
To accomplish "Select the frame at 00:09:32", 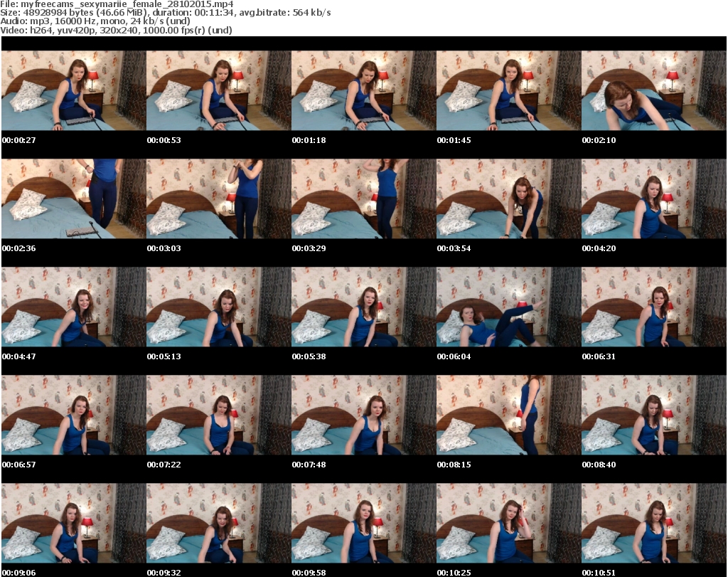I will (219, 524).
